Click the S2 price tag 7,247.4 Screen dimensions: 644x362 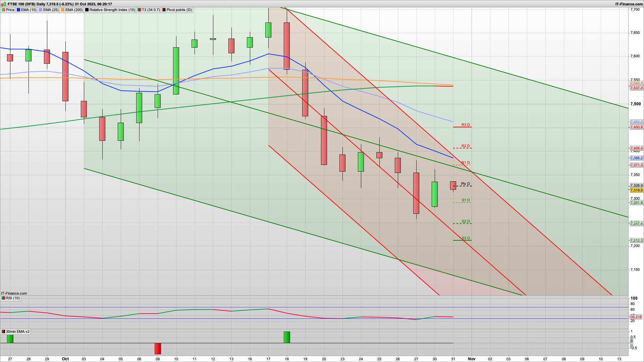[x=636, y=224]
